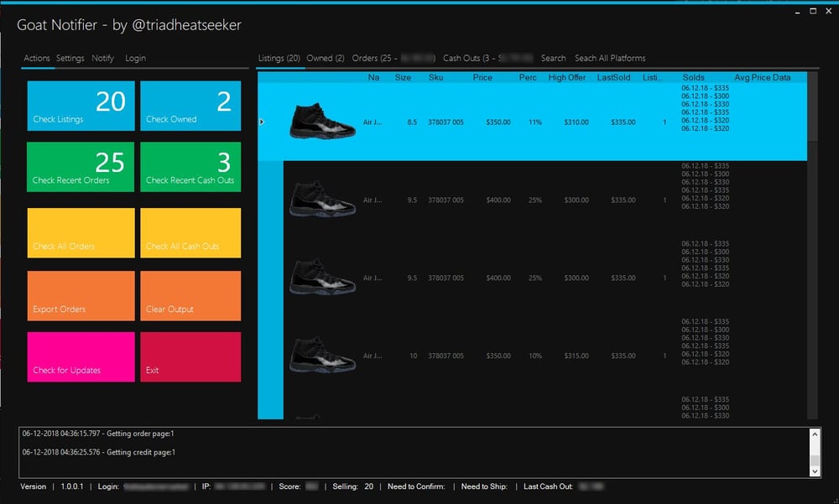Run Check Recent Orders
Screen dimensions: 839x504
[80, 167]
